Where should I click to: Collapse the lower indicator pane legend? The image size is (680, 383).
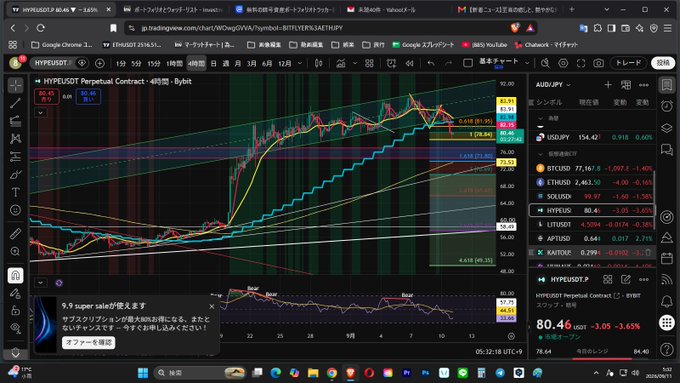pos(40,283)
